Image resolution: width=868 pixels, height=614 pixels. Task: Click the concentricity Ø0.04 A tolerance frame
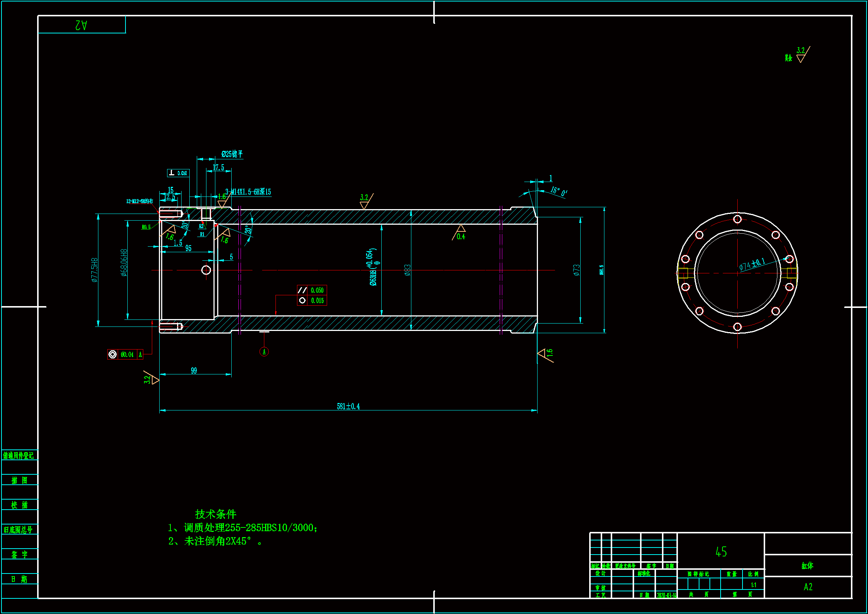coord(125,354)
